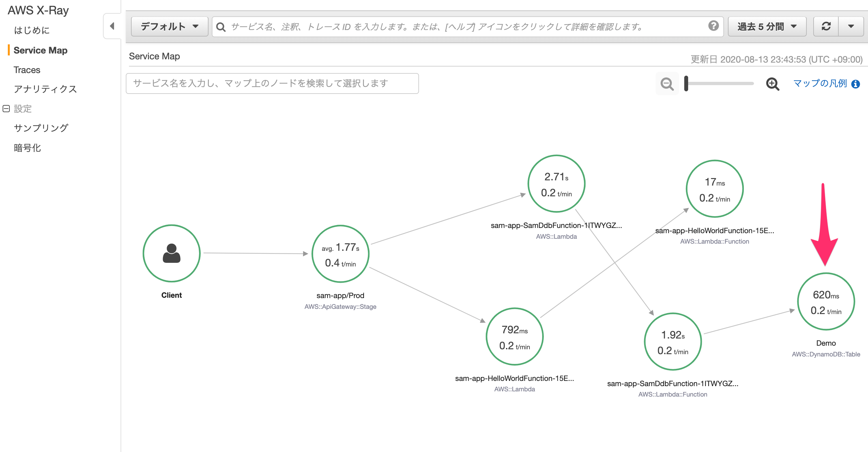Open Traces in the sidebar

tap(27, 70)
